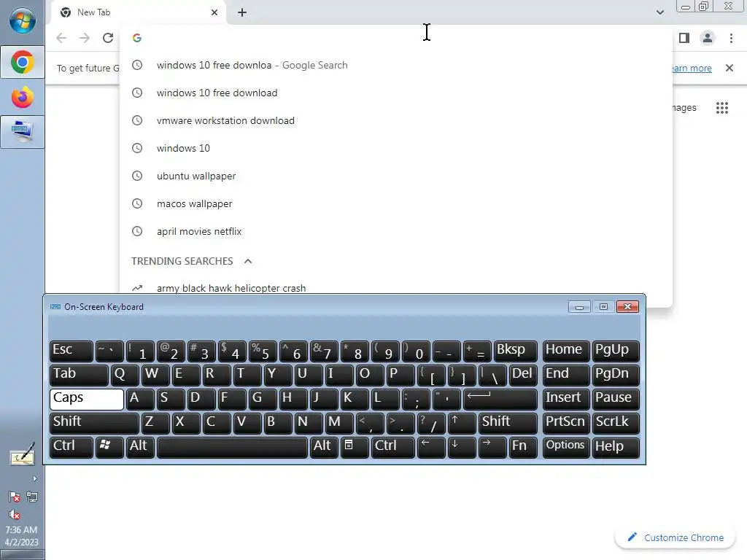Toggle the Chrome side panel
This screenshot has width=747, height=560.
coord(684,38)
